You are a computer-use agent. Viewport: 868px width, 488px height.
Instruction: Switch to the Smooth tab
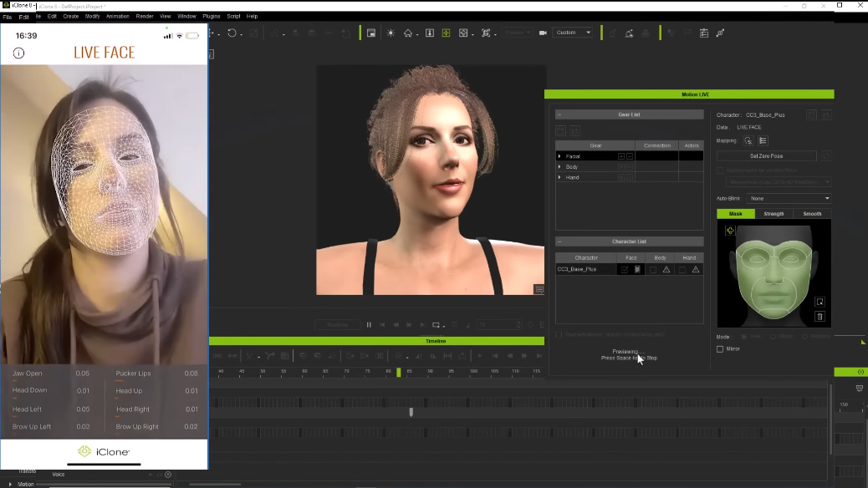[812, 214]
